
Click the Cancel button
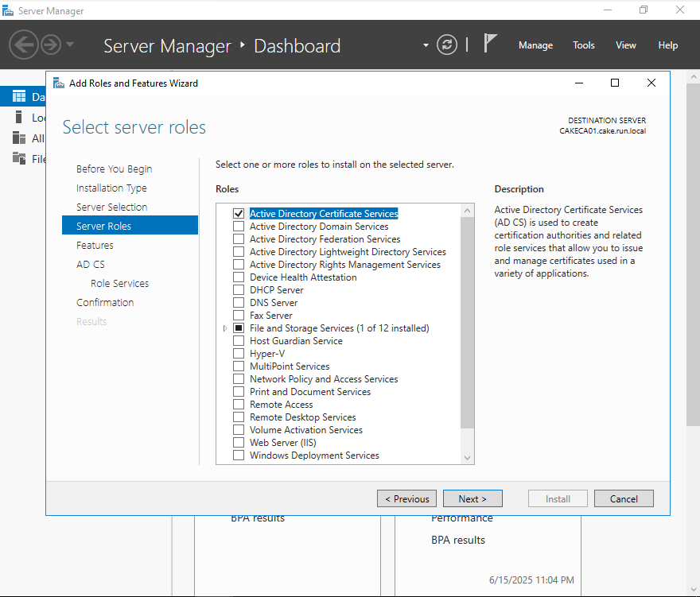coord(624,498)
